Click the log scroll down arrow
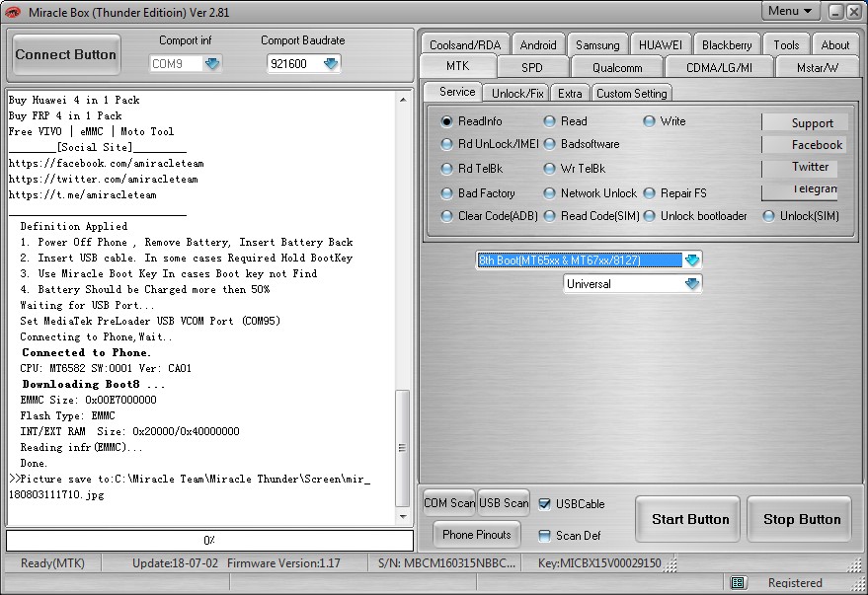This screenshot has height=595, width=868. [x=403, y=516]
